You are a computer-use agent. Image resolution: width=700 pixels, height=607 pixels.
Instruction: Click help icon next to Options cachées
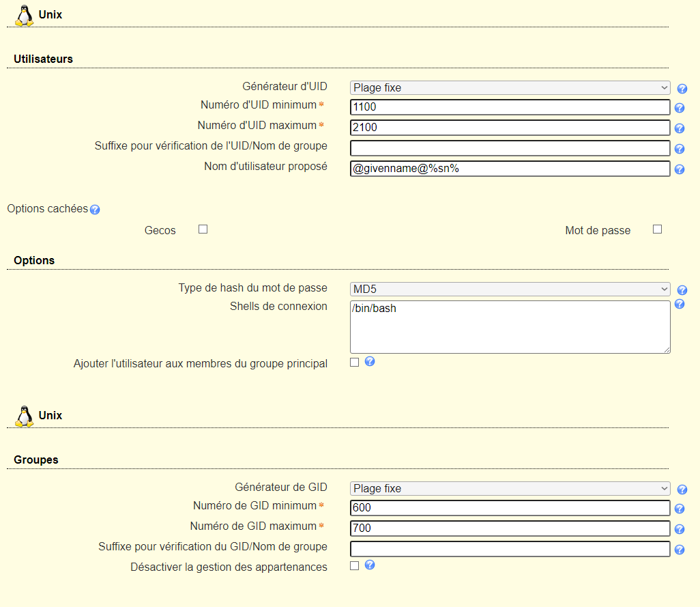click(95, 210)
